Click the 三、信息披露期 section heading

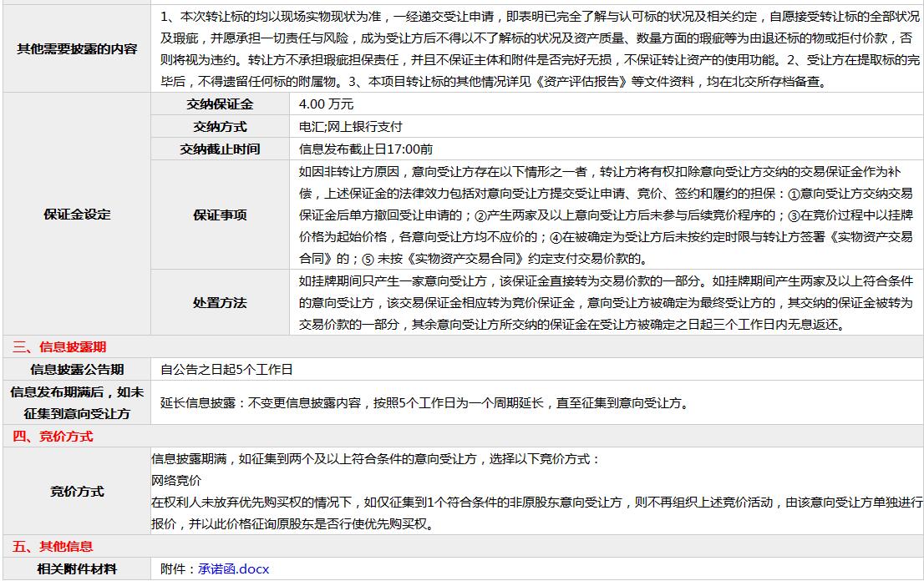coord(59,346)
